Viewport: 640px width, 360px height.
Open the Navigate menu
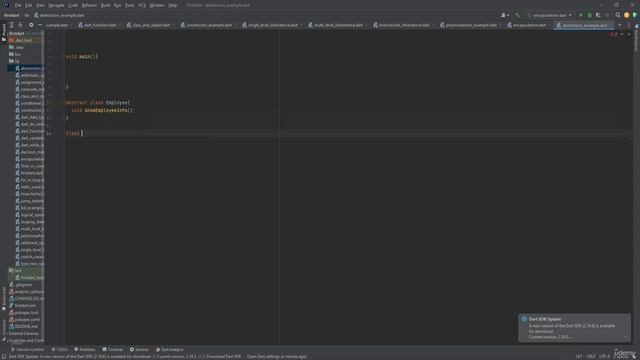(x=56, y=5)
